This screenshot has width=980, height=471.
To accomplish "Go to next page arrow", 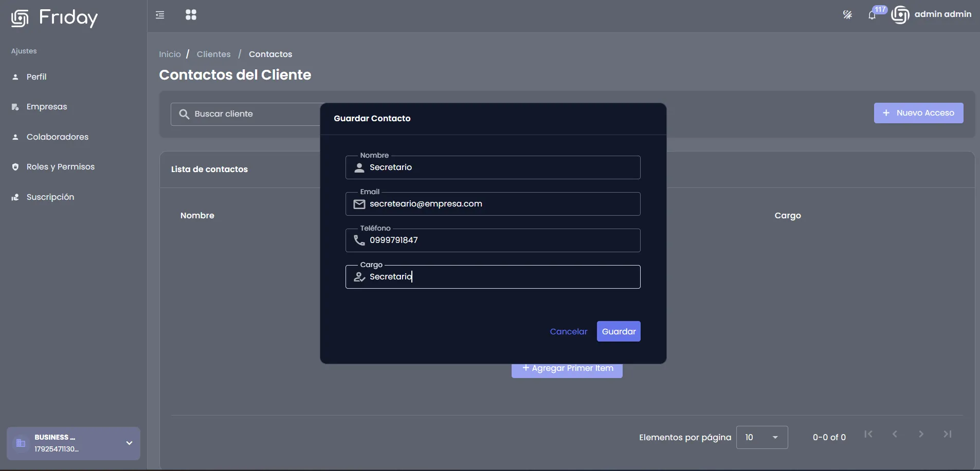I will pyautogui.click(x=921, y=434).
